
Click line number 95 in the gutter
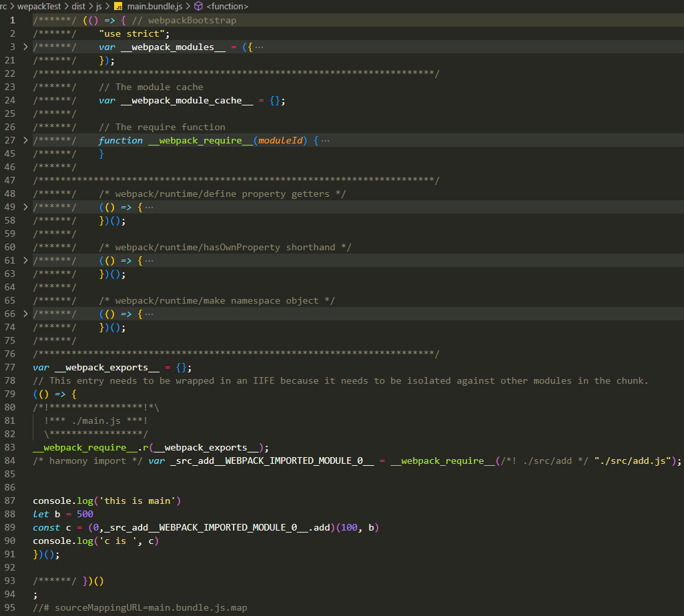click(10, 607)
